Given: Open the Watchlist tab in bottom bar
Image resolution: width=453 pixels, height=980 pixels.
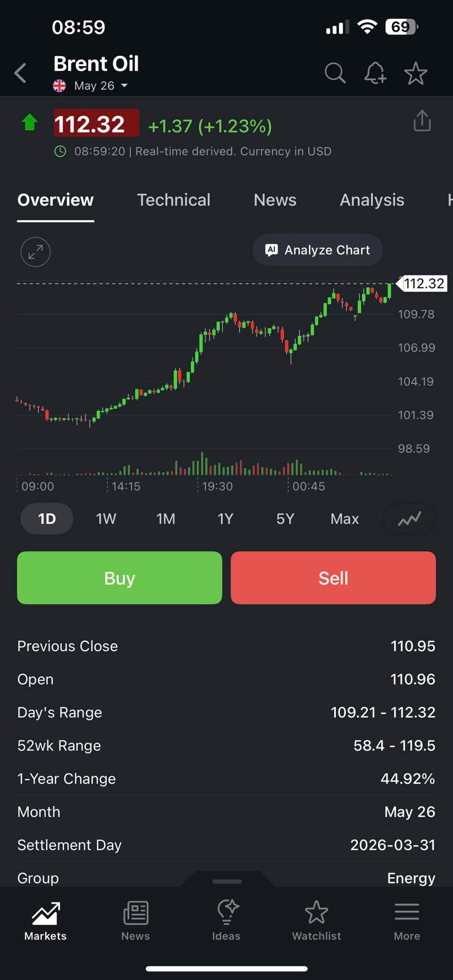Looking at the screenshot, I should [x=317, y=920].
